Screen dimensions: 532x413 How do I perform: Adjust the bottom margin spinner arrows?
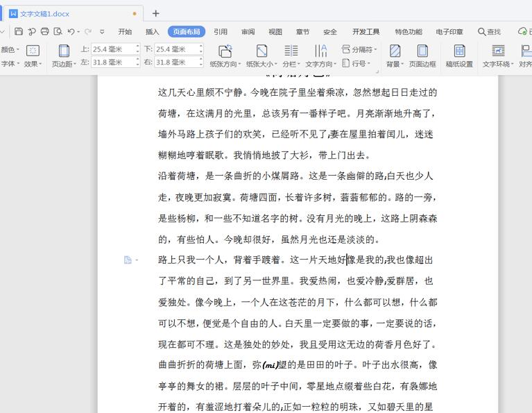click(201, 49)
